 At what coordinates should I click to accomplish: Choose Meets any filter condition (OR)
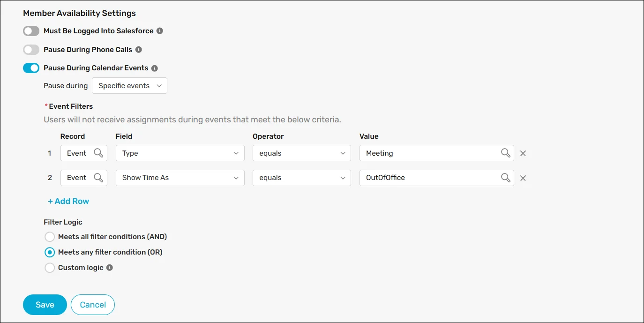50,252
